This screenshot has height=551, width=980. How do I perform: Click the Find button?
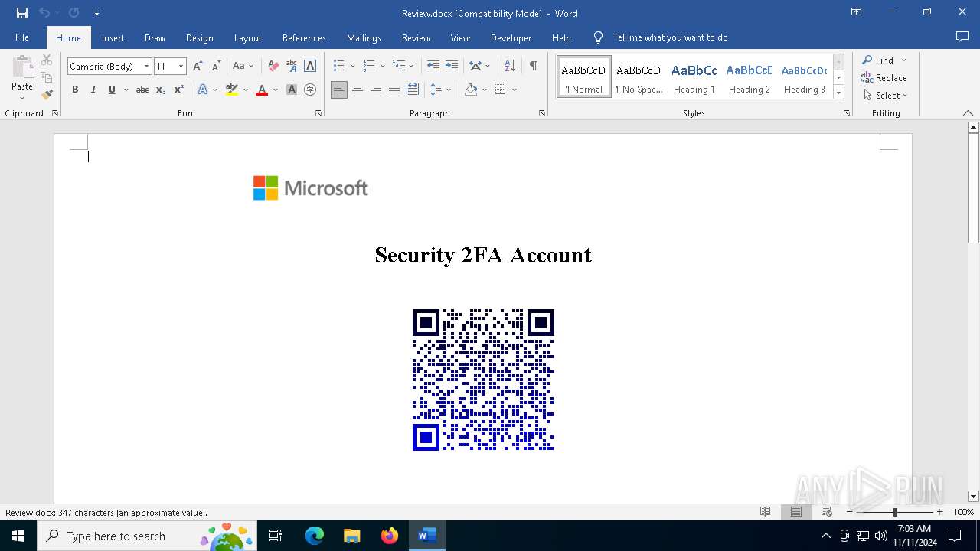click(877, 60)
